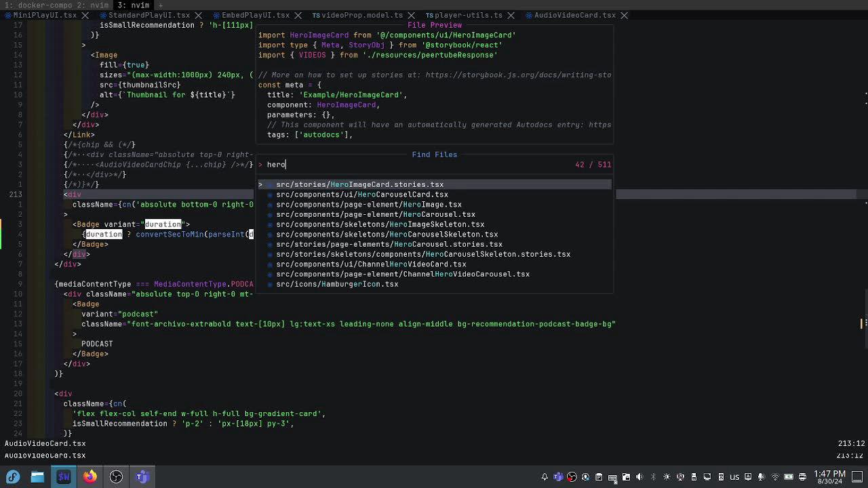The image size is (868, 488).
Task: Close the AudioVideoCard.tsx buffer tab
Action: click(x=624, y=15)
